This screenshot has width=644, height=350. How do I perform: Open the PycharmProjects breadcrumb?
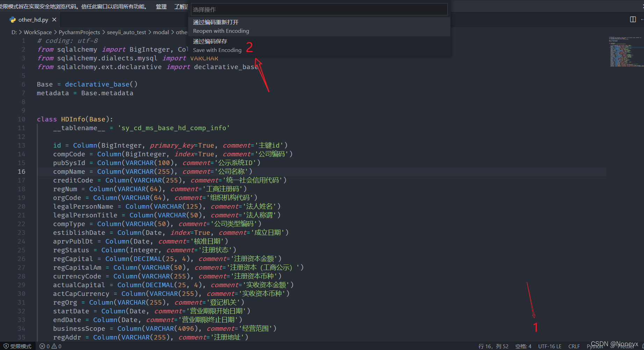pos(79,32)
